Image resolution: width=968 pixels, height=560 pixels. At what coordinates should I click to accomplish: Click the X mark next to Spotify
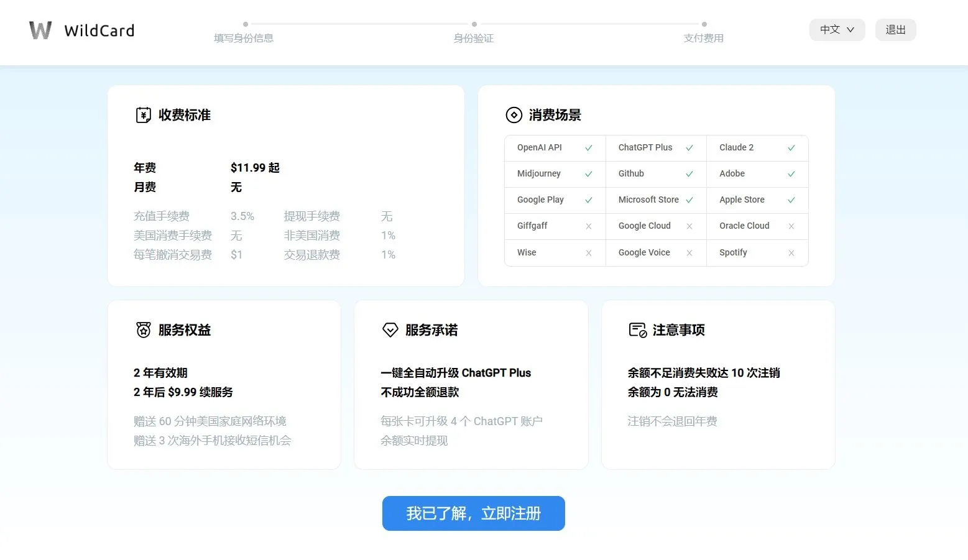coord(791,253)
